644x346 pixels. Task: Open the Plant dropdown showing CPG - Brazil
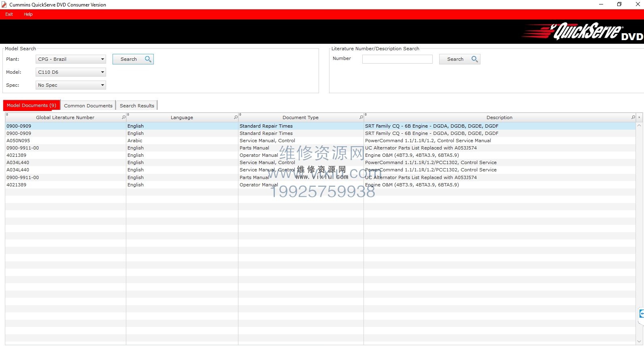[71, 59]
